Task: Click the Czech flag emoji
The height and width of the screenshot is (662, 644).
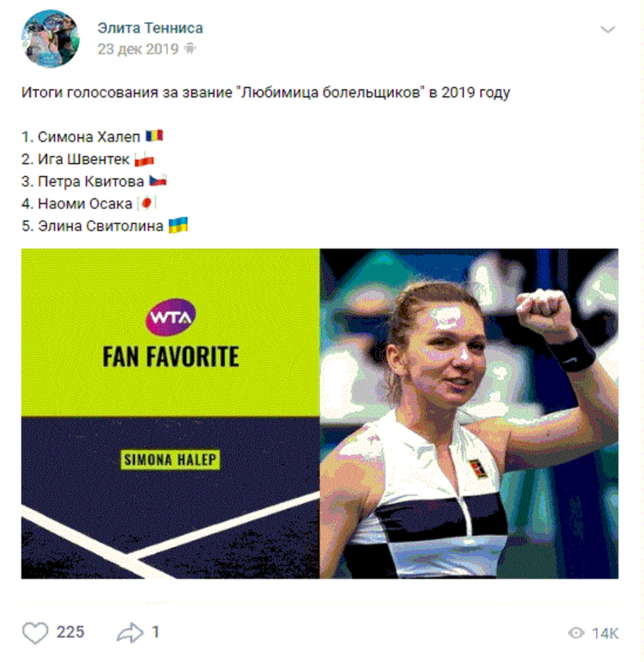Action: tap(158, 181)
